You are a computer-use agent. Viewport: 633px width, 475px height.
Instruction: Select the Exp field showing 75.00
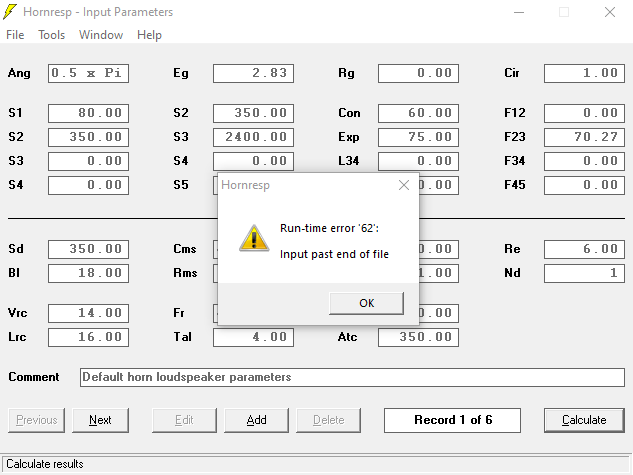[419, 137]
